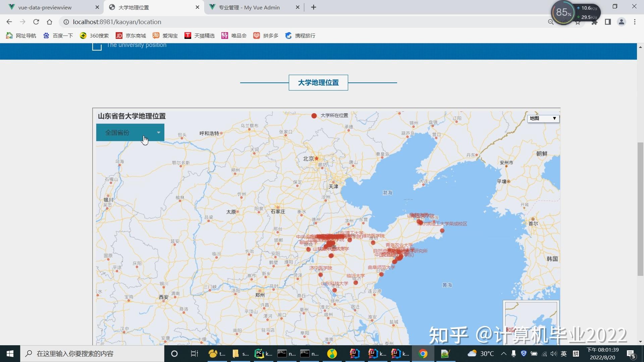Image resolution: width=644 pixels, height=362 pixels.
Task: Click the 郑州 city label on map
Action: click(260, 295)
